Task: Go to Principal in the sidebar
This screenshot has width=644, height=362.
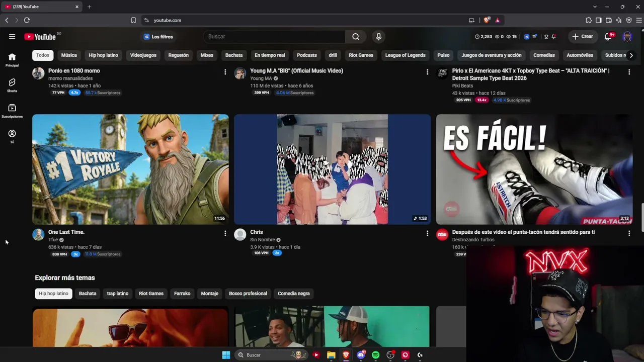Action: [x=12, y=60]
